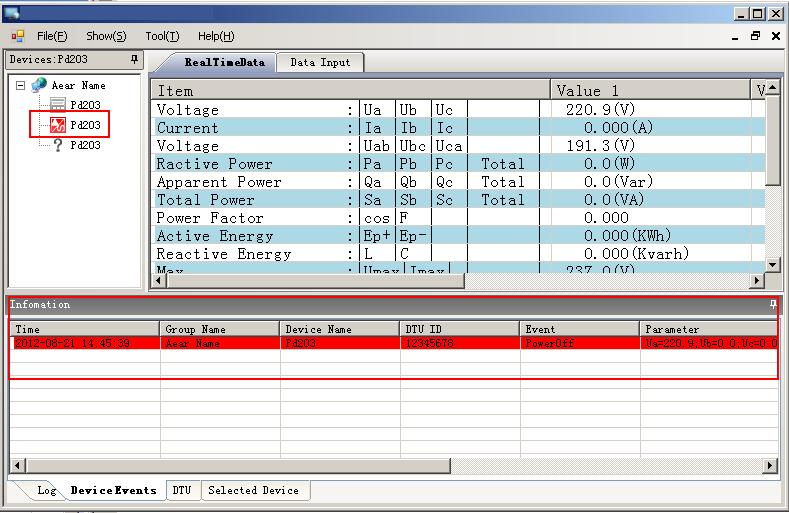Image resolution: width=789 pixels, height=513 pixels.
Task: Select the unknown-status Pd203 question mark icon
Action: [x=58, y=145]
